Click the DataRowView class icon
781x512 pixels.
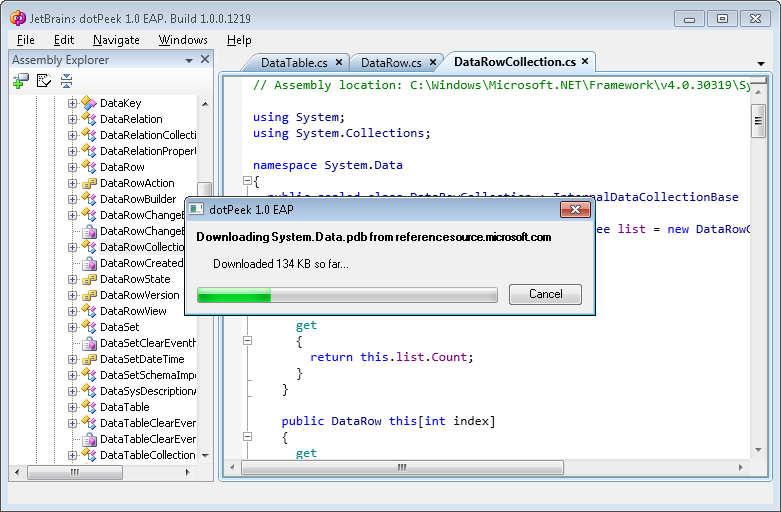(x=89, y=311)
